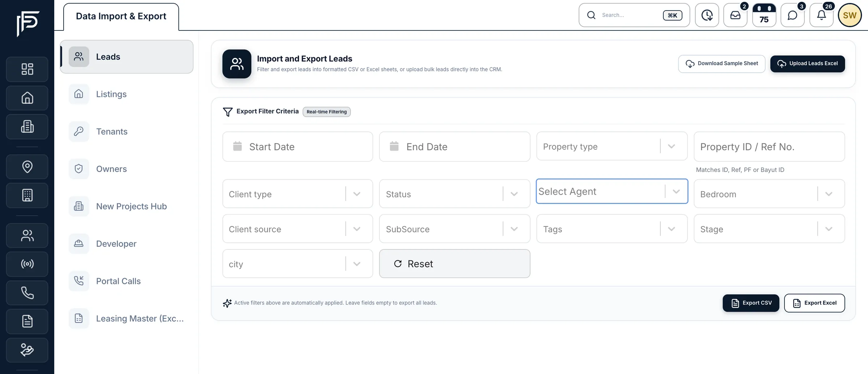Click Export CSV button

pyautogui.click(x=751, y=303)
